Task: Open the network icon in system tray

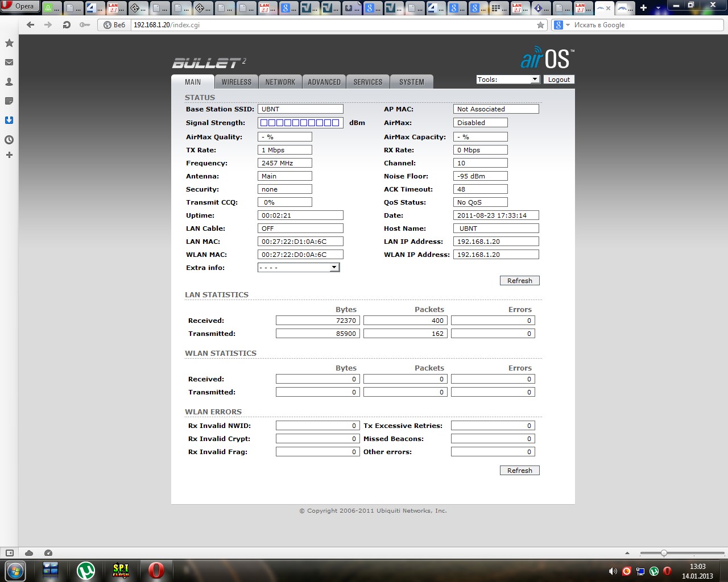Action: click(x=640, y=571)
